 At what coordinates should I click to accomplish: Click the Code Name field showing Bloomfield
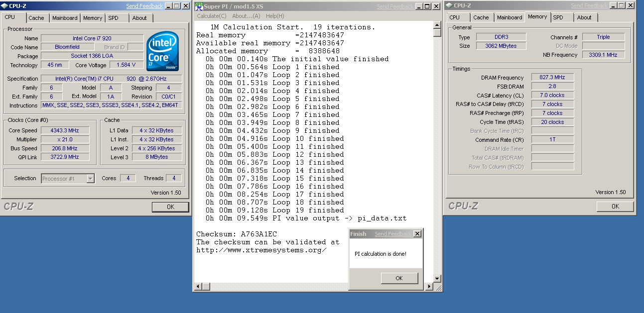point(67,47)
